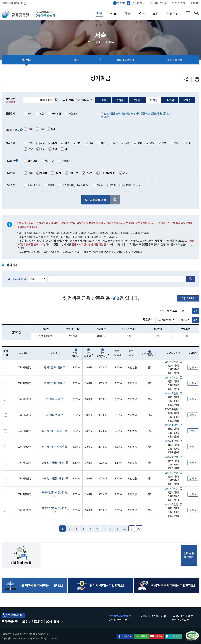Image resolution: width=201 pixels, height=644 pixels.
Task: Reset search filters with refresh icon button
Action: [x=115, y=200]
